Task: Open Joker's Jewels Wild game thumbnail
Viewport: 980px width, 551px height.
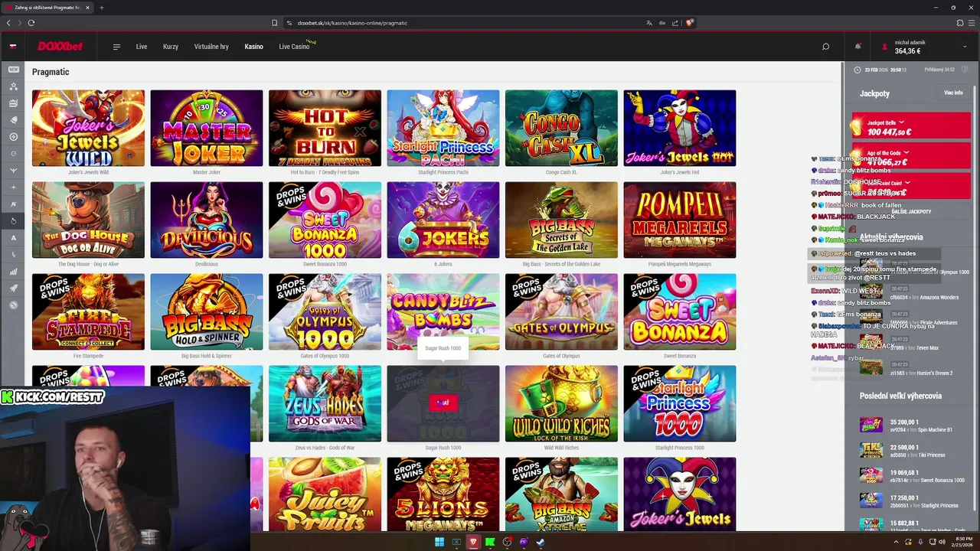Action: 88,128
